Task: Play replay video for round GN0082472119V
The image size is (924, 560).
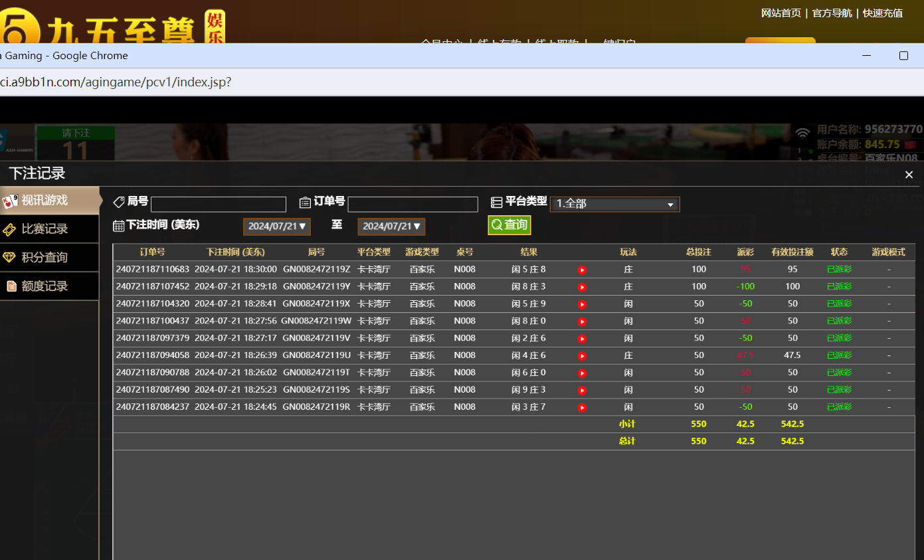Action: tap(582, 339)
